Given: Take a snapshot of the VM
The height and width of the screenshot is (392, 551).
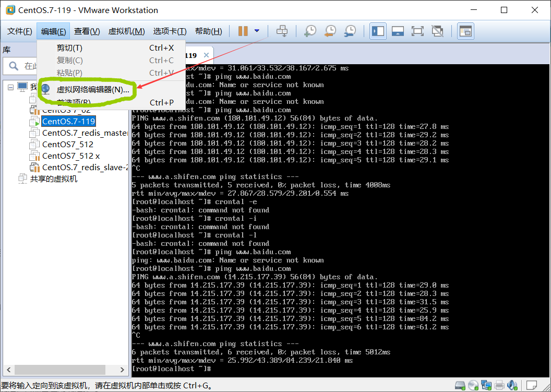Looking at the screenshot, I should (310, 31).
